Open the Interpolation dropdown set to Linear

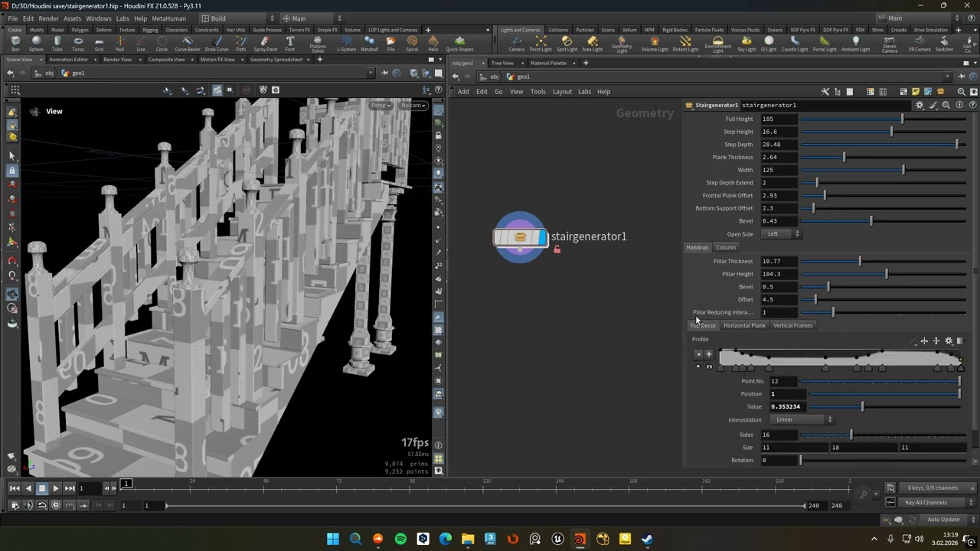pyautogui.click(x=803, y=419)
